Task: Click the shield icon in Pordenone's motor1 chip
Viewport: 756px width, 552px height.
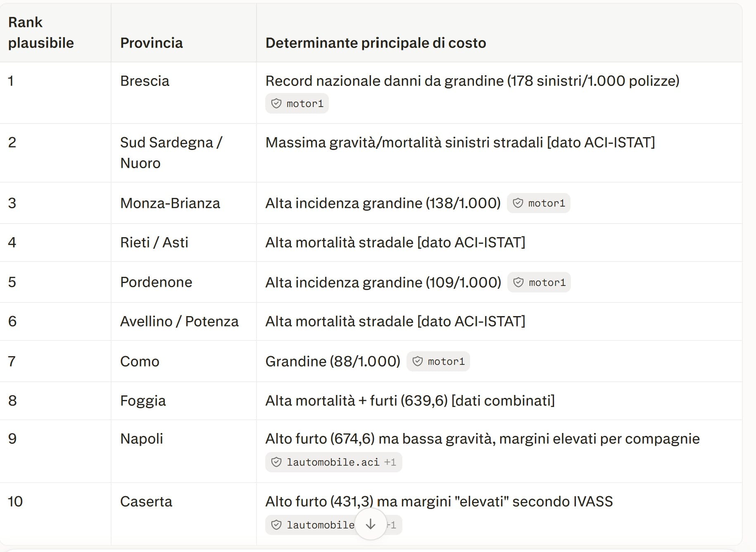Action: tap(518, 282)
